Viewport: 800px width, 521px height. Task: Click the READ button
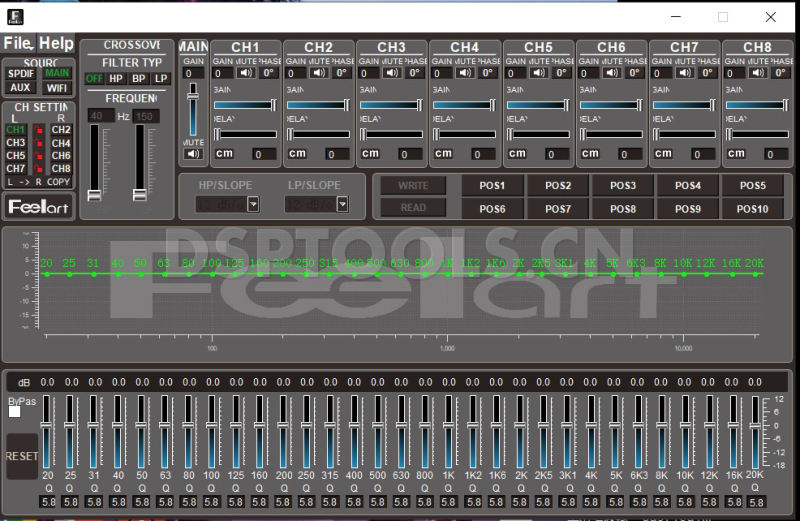[413, 208]
